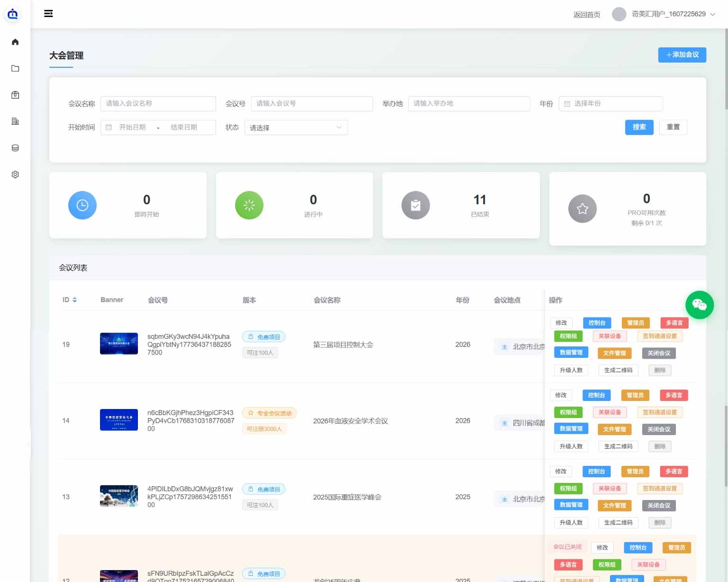728x582 pixels.
Task: Click the banner thumbnail for meeting ID 19
Action: pyautogui.click(x=119, y=344)
